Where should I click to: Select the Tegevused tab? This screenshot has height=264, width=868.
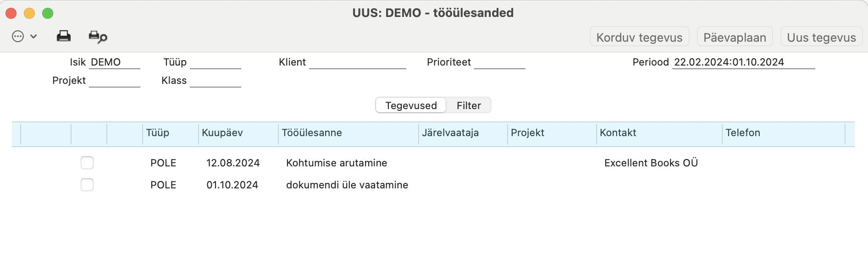point(411,105)
